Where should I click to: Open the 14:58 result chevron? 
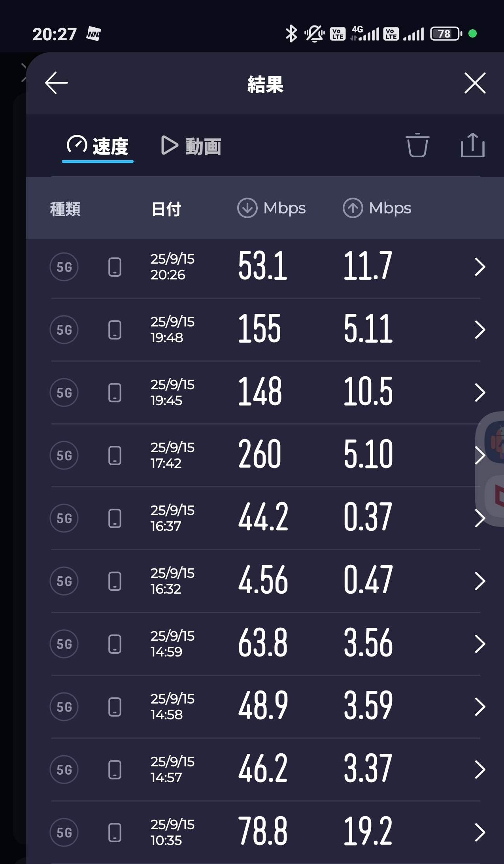(x=479, y=707)
